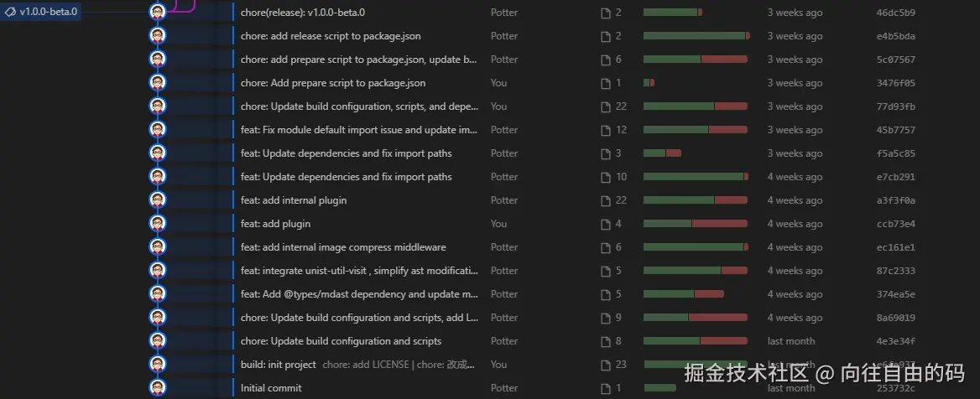Click changes bar for commit 3476f05
Viewport: 980px width, 399px height.
click(649, 83)
